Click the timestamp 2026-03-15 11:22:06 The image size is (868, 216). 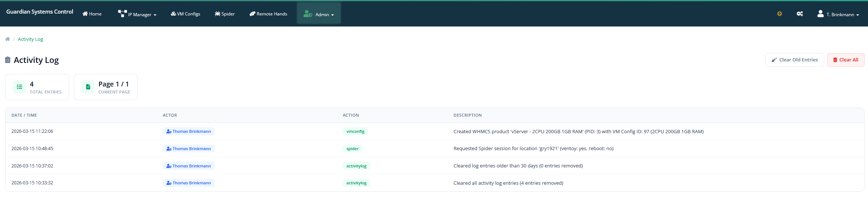(x=32, y=131)
